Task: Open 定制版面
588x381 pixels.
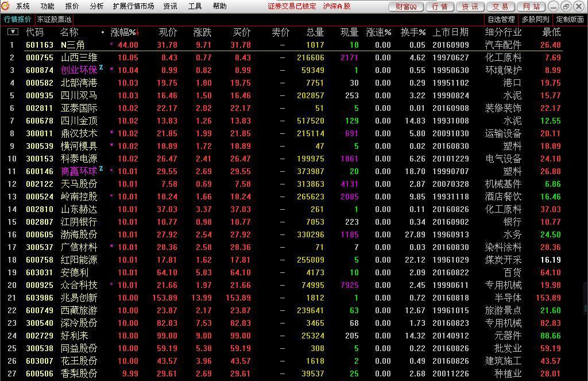Action: pyautogui.click(x=570, y=19)
